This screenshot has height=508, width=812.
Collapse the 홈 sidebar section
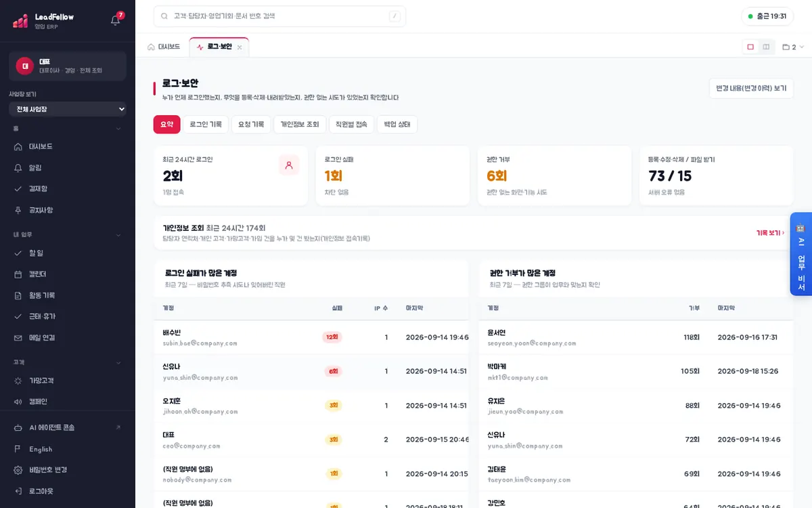(x=118, y=128)
